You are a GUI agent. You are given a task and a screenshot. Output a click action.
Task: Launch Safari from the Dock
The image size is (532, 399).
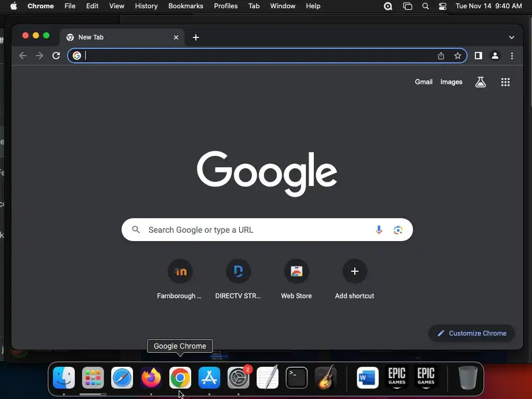point(122,378)
